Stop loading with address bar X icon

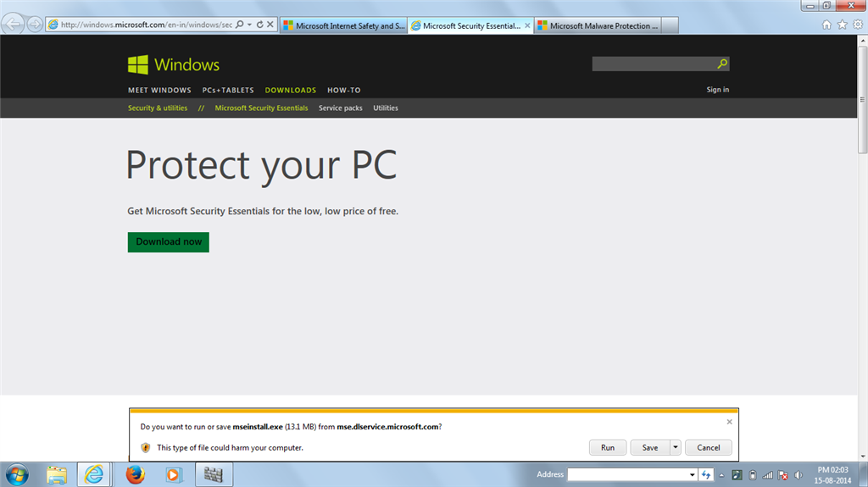pos(270,25)
